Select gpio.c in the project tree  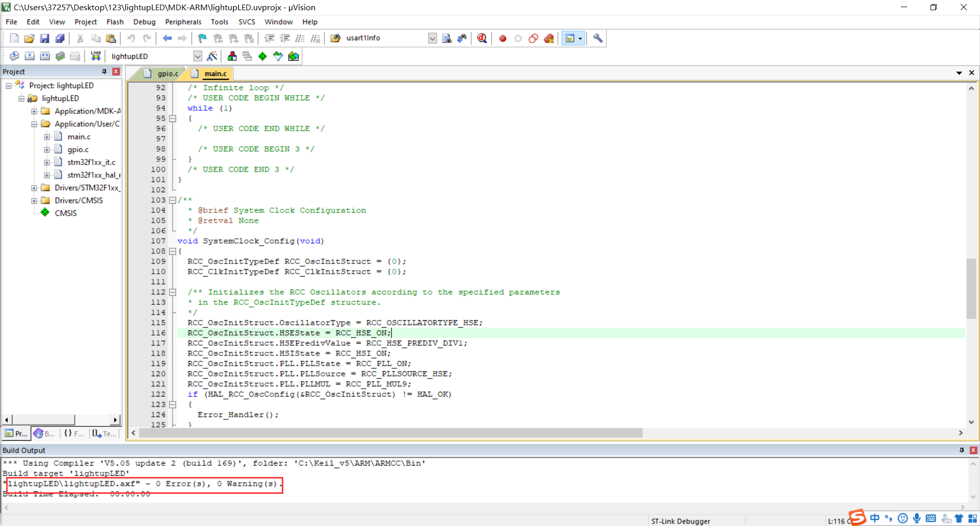[78, 150]
